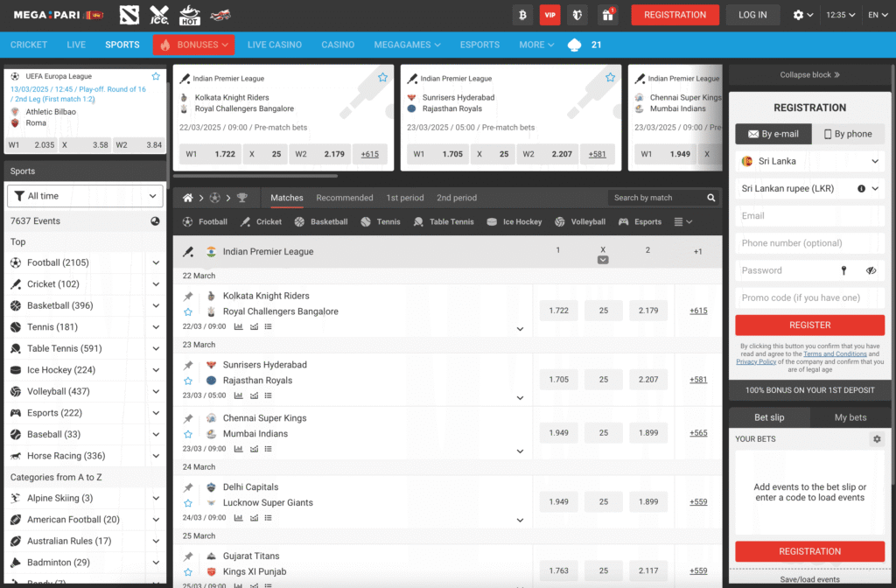Open the Terms and Conditions link

(x=835, y=353)
